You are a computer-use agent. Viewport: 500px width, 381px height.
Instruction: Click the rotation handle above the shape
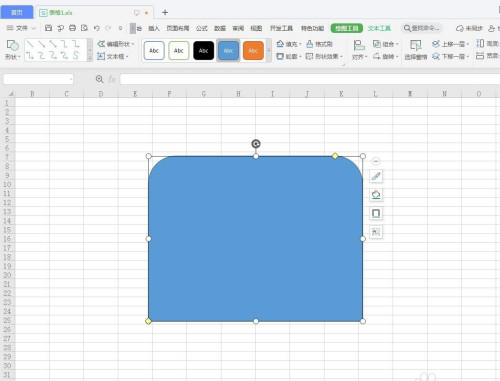(256, 144)
